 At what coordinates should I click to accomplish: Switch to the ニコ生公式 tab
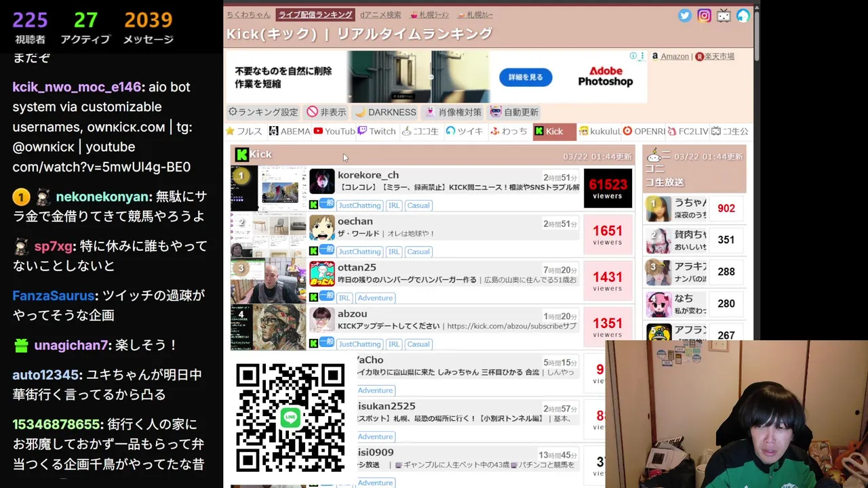730,131
